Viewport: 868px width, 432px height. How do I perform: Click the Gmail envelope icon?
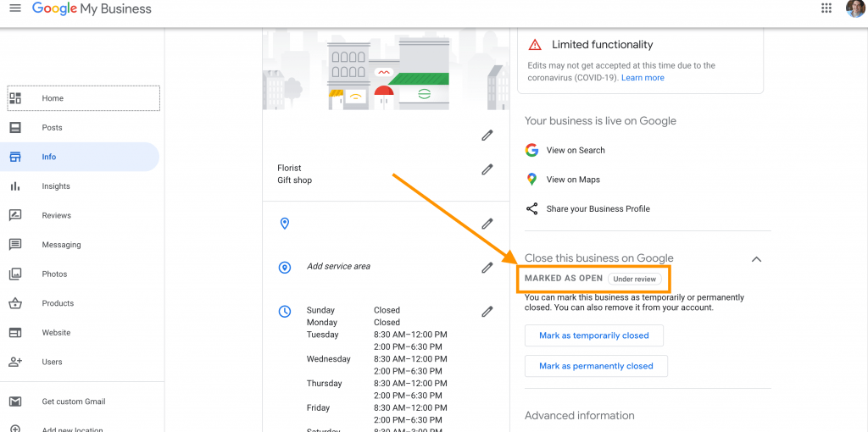point(15,402)
